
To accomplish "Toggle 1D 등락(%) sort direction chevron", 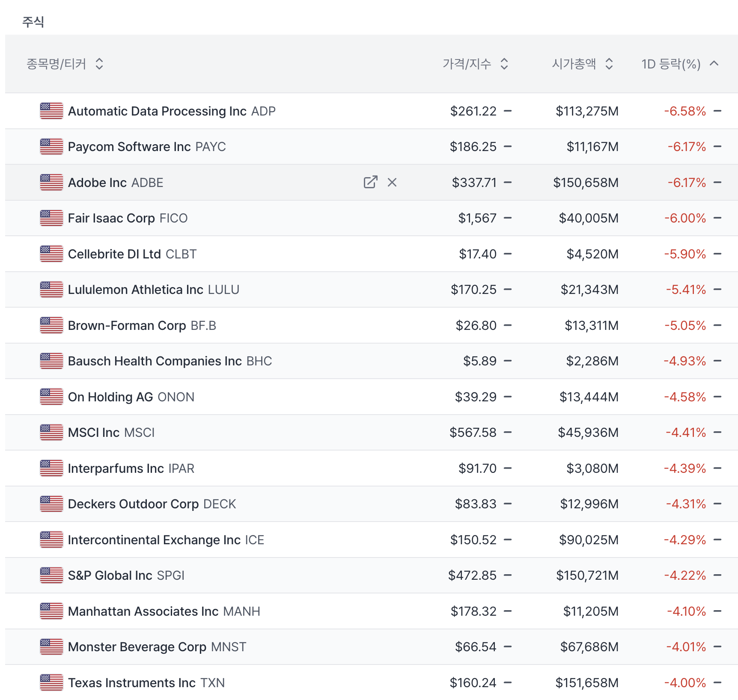I will coord(714,64).
